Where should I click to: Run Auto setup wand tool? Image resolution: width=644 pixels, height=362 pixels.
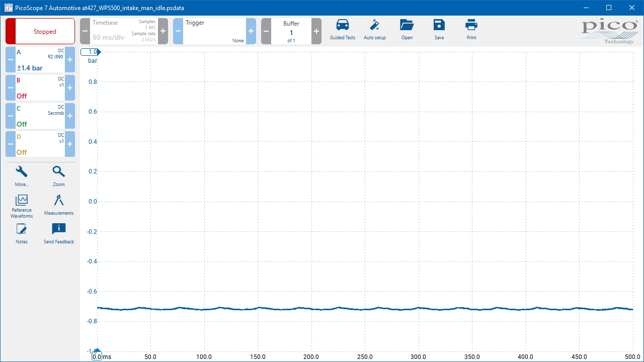coord(374,30)
